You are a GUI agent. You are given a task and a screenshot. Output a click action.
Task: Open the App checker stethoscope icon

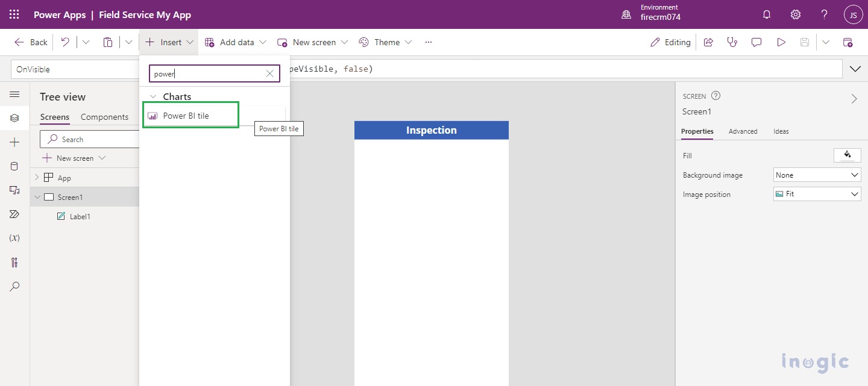coord(732,42)
